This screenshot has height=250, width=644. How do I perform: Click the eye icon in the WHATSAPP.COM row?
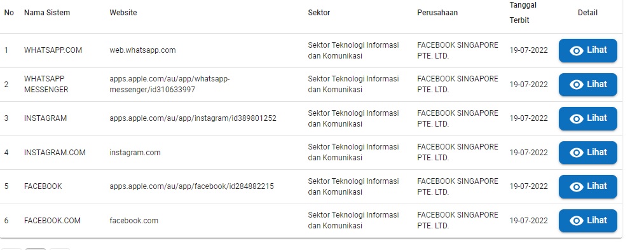point(576,51)
